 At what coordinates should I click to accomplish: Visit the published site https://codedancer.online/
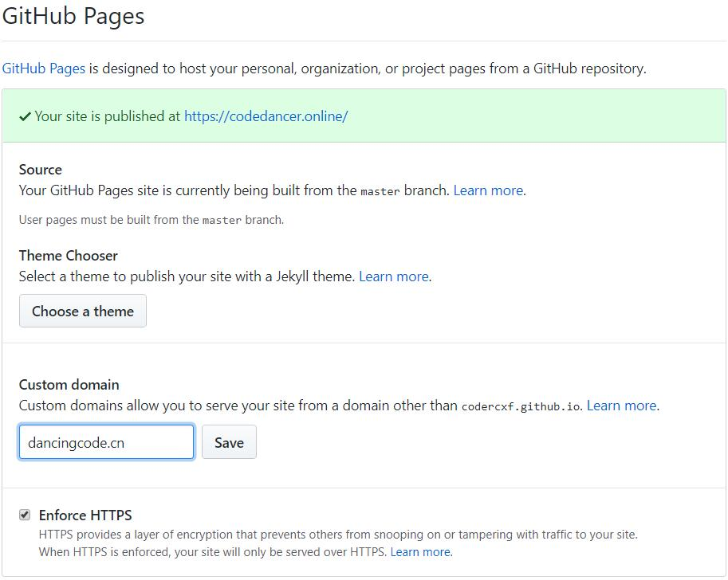point(266,116)
